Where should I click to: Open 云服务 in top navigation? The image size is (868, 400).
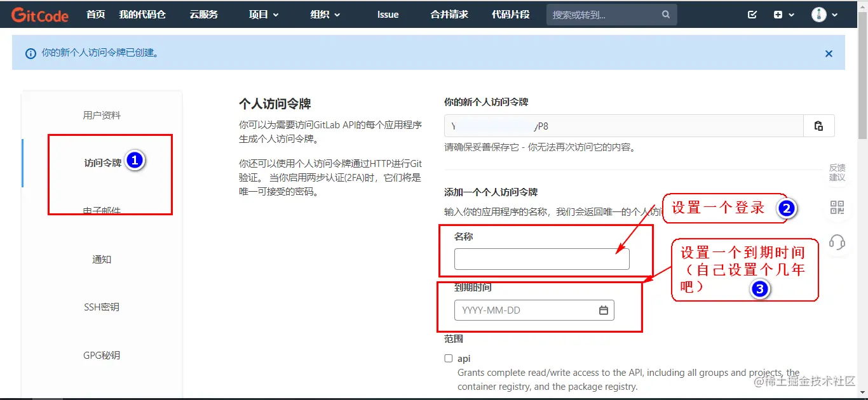[203, 14]
